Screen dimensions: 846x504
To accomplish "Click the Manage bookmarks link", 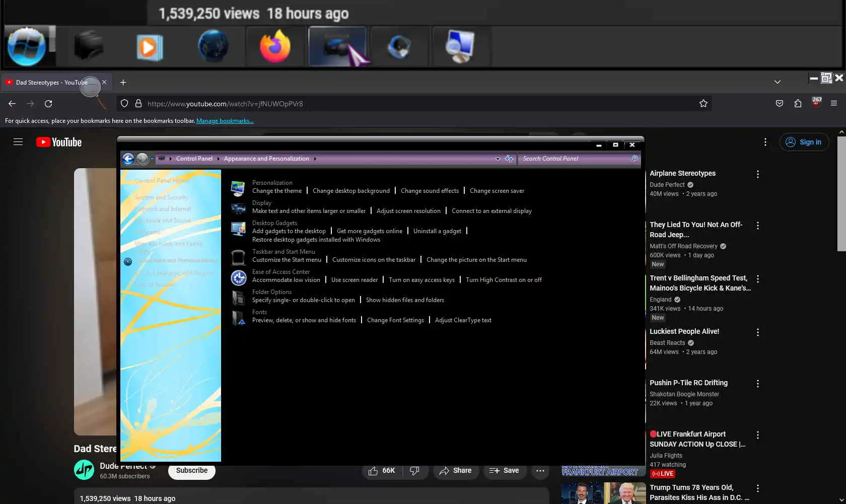I will (225, 121).
